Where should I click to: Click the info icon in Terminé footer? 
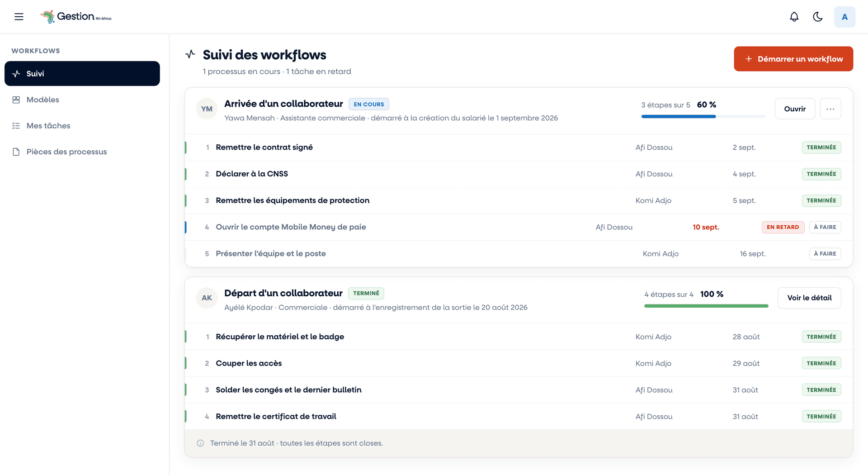point(200,443)
